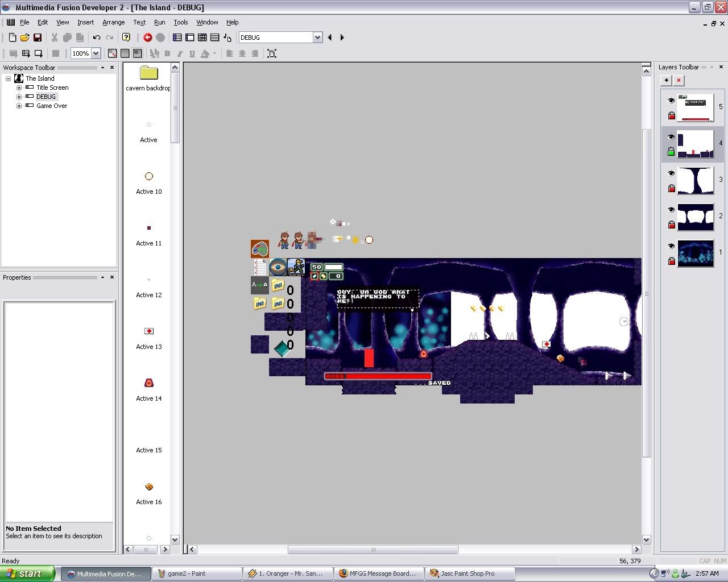
Task: Hide layer 5 using eye icon
Action: [671, 101]
